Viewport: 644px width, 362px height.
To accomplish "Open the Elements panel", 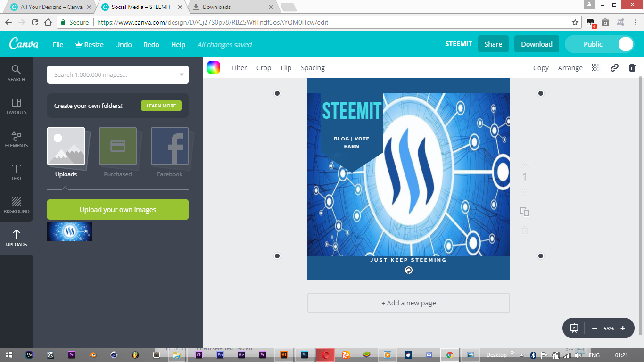I will tap(17, 139).
